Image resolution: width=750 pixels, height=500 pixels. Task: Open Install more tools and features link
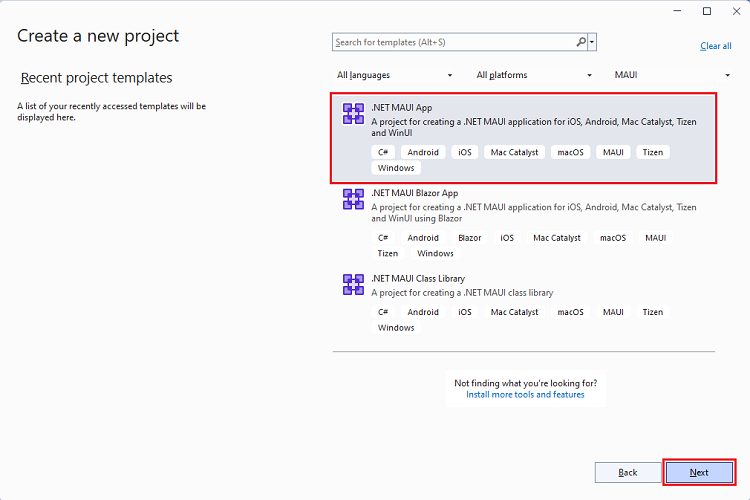point(525,395)
